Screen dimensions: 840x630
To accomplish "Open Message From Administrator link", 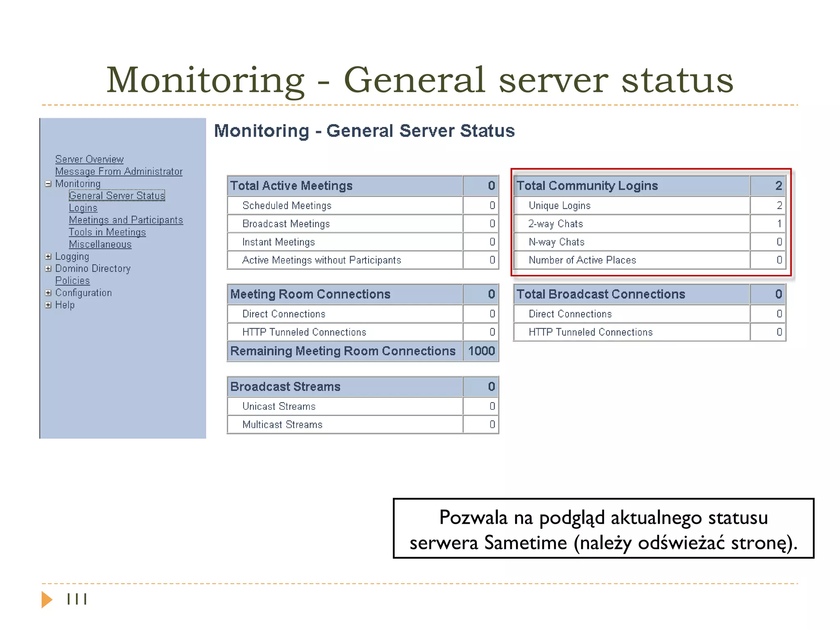I will coord(119,171).
